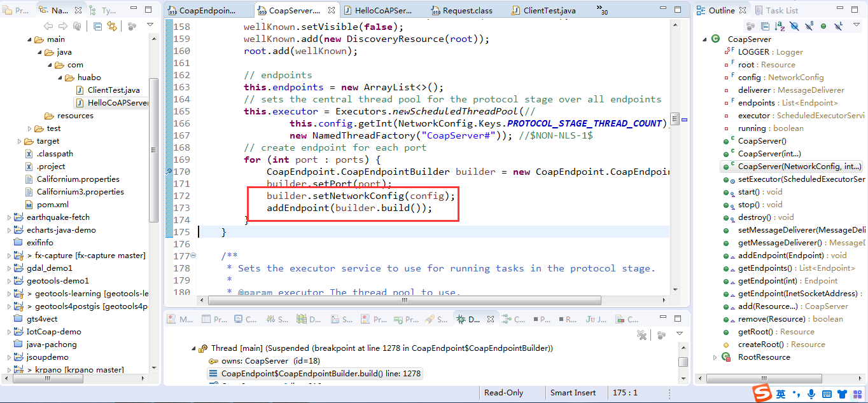Click Navigator back arrow icon
Screen dimensions: 868x403
tap(48, 26)
